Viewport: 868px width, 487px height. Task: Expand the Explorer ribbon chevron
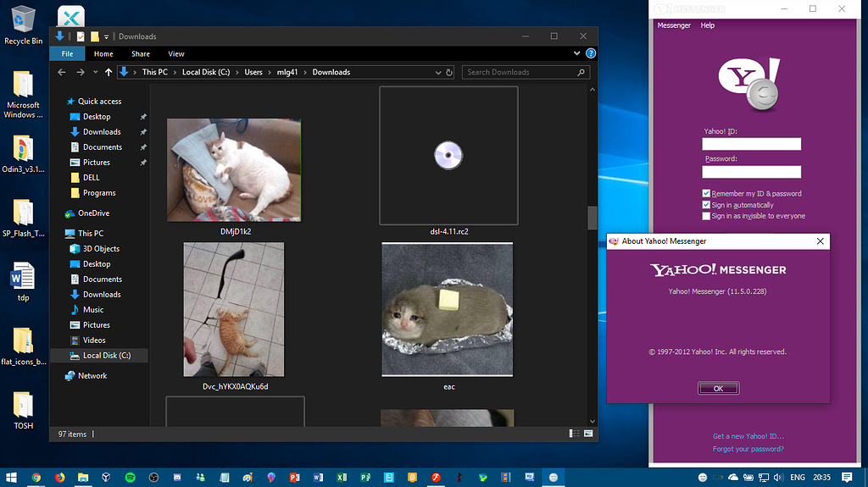click(x=576, y=53)
